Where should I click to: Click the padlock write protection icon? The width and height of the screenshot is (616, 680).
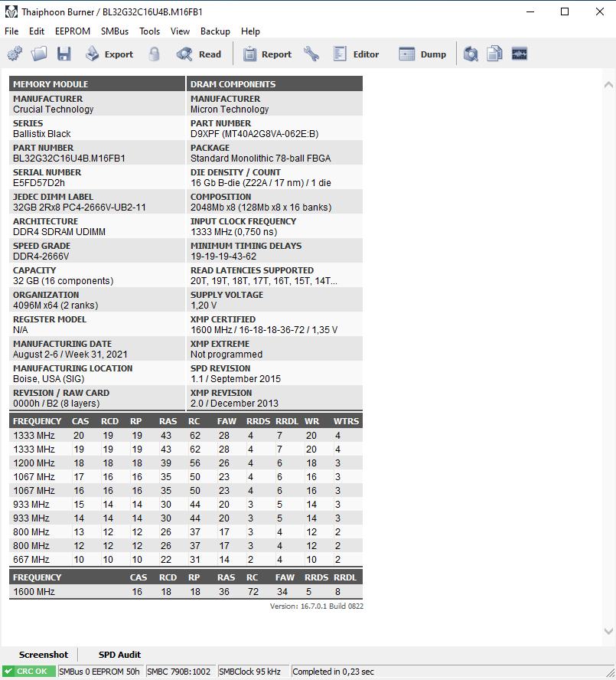pyautogui.click(x=155, y=54)
